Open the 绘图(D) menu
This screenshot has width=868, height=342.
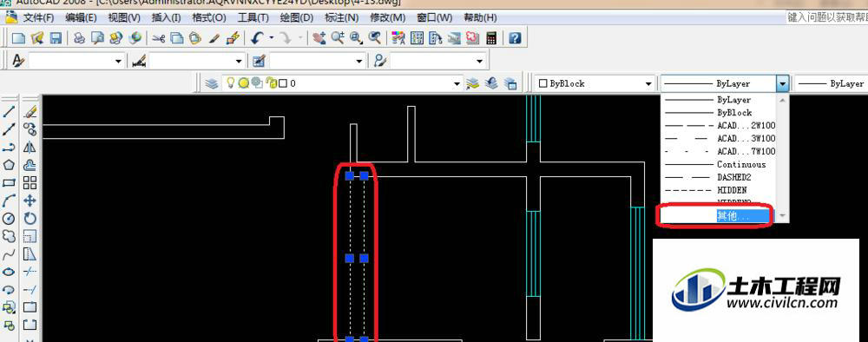click(296, 17)
